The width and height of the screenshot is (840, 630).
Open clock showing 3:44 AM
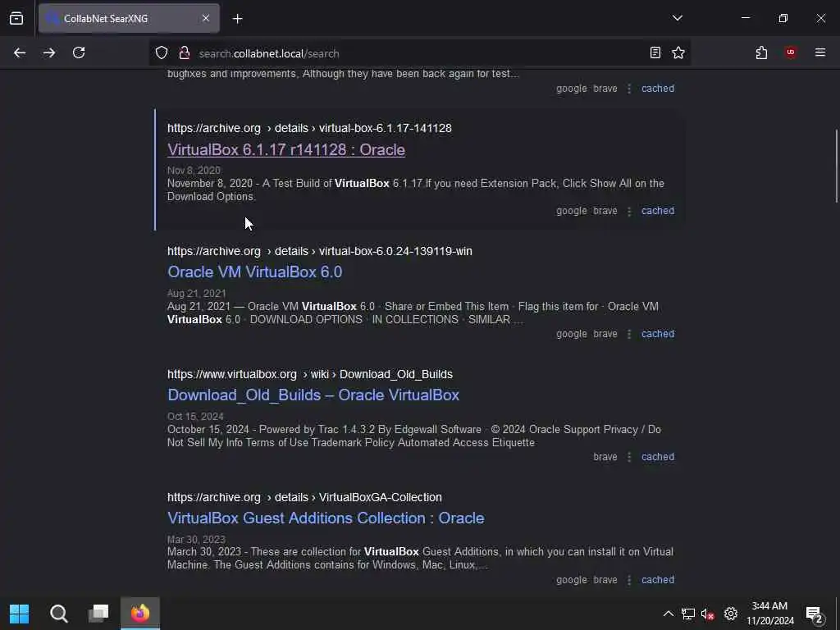point(769,614)
